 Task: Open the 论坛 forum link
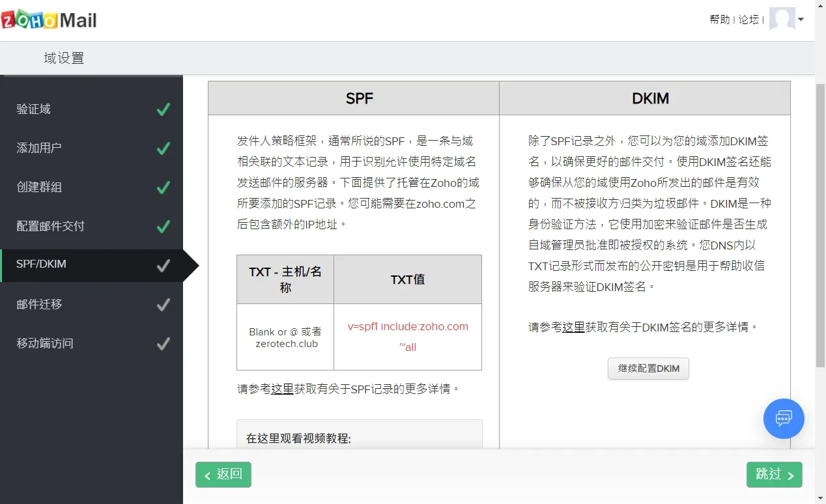748,20
